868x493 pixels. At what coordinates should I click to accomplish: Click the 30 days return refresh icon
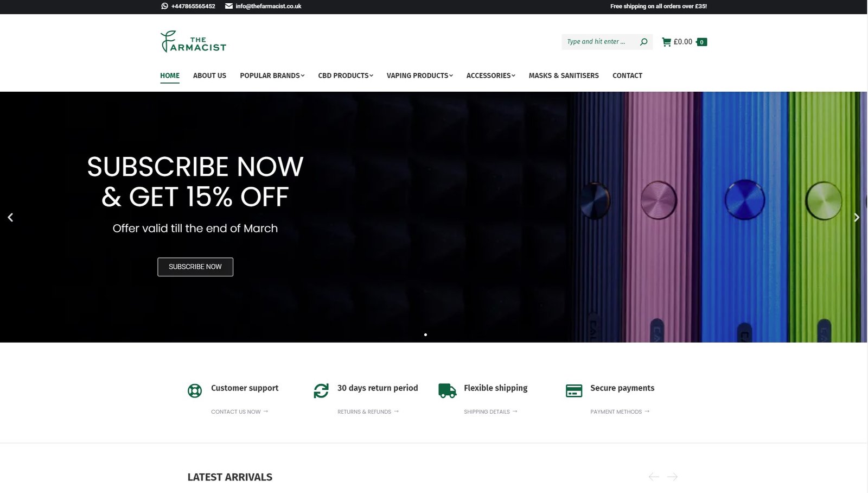321,390
